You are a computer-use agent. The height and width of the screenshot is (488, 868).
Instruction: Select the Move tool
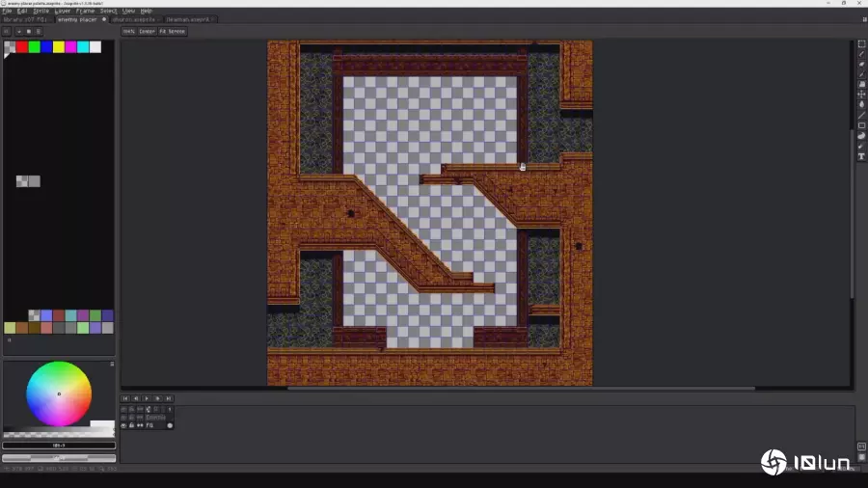coord(861,95)
